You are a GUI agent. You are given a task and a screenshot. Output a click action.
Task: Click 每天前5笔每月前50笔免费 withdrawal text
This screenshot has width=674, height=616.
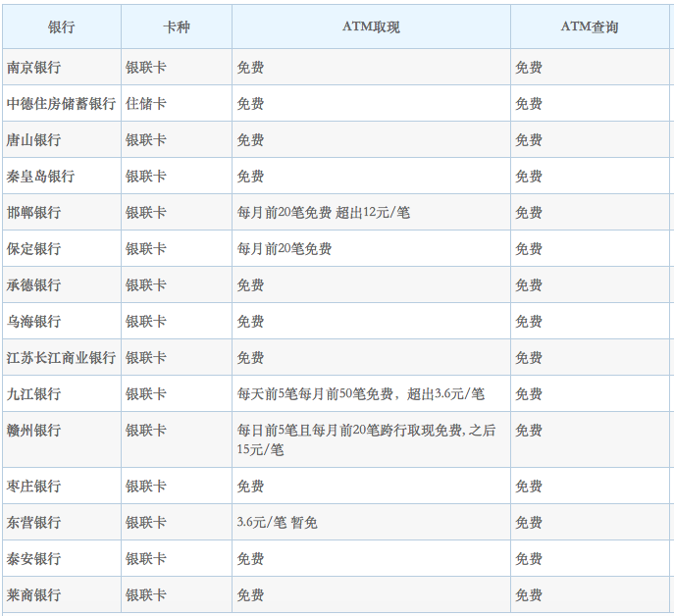point(360,393)
